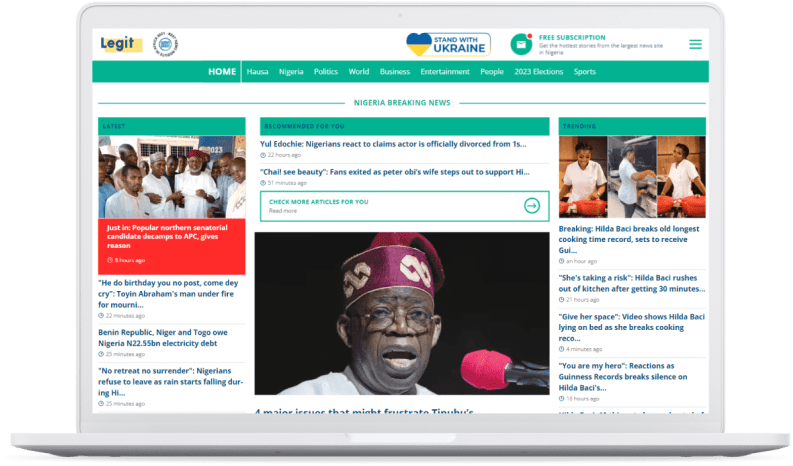
Task: Open the Peter Obi's wife article
Action: tap(394, 172)
